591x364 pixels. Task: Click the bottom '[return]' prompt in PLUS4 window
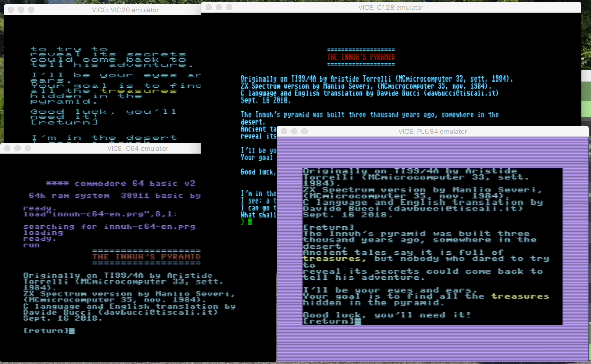(x=329, y=321)
